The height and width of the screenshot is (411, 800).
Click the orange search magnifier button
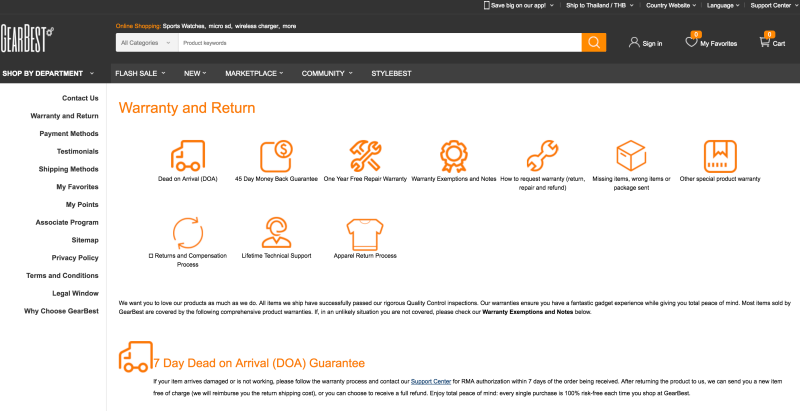click(594, 42)
